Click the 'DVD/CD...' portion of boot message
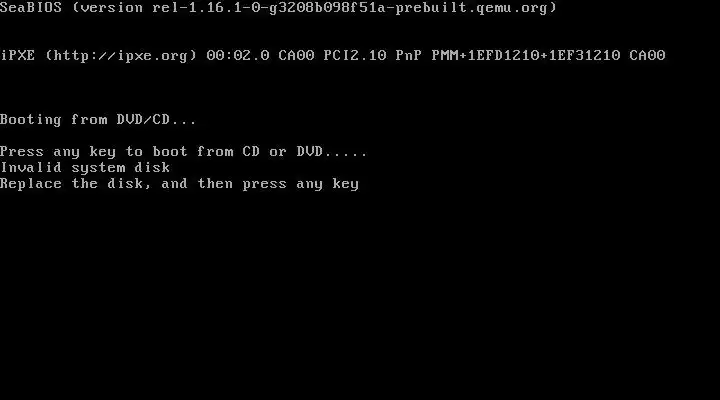 click(157, 120)
